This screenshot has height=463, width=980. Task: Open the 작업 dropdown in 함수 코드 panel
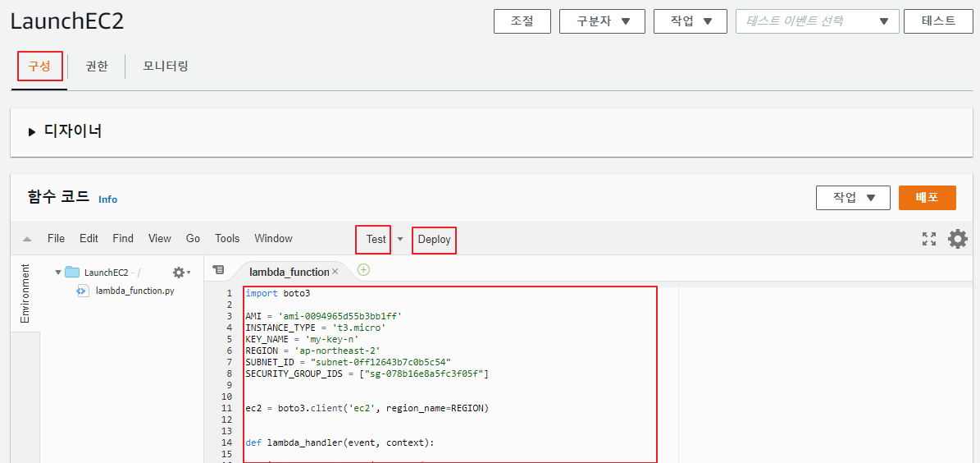click(x=853, y=198)
